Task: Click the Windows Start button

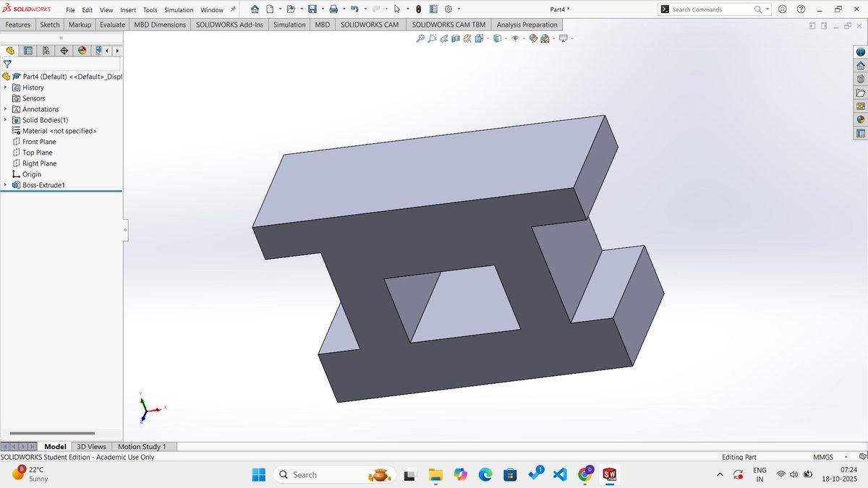Action: [x=258, y=474]
